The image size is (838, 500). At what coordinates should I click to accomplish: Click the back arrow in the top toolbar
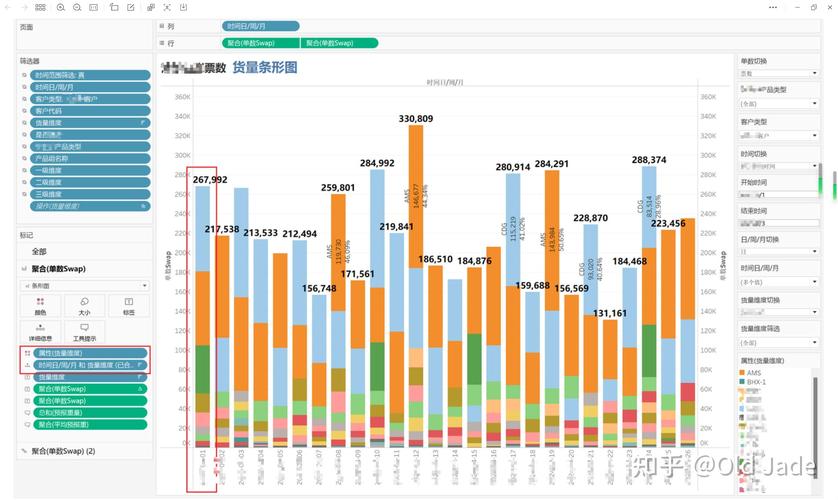click(7, 7)
